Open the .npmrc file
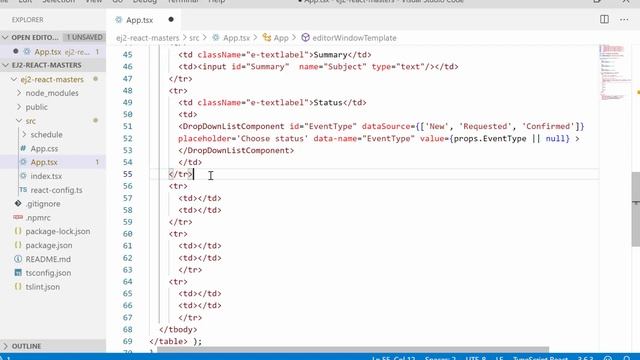The width and height of the screenshot is (640, 360). [38, 218]
